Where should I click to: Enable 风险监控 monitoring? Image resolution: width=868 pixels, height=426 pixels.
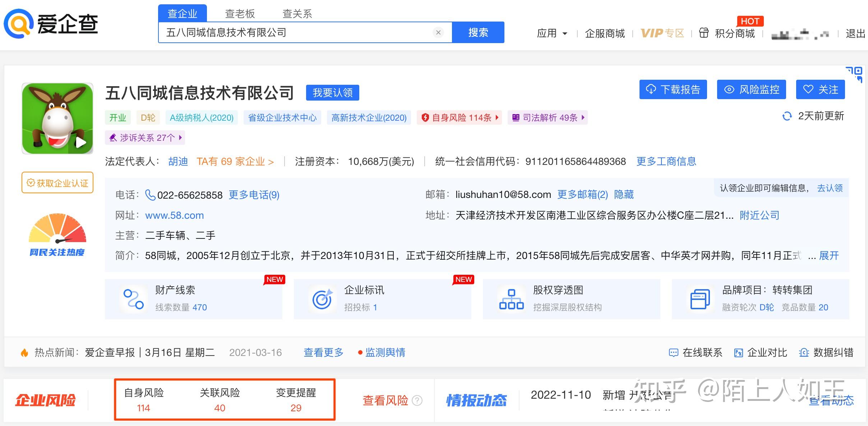752,89
